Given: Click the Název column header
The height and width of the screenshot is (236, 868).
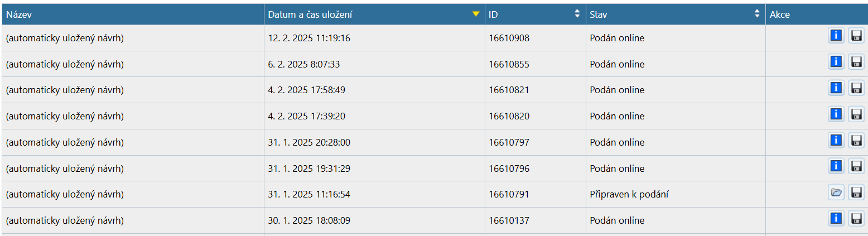Looking at the screenshot, I should pos(20,15).
